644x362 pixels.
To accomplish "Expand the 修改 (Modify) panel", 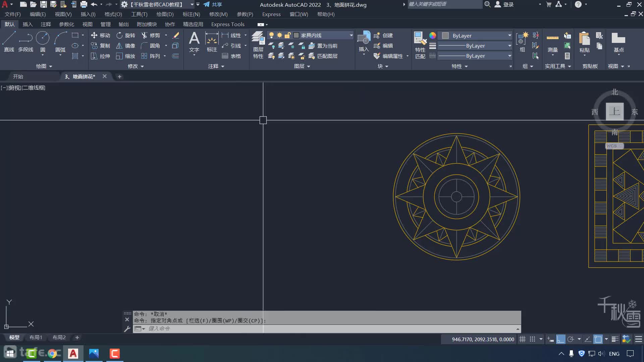I will (136, 66).
